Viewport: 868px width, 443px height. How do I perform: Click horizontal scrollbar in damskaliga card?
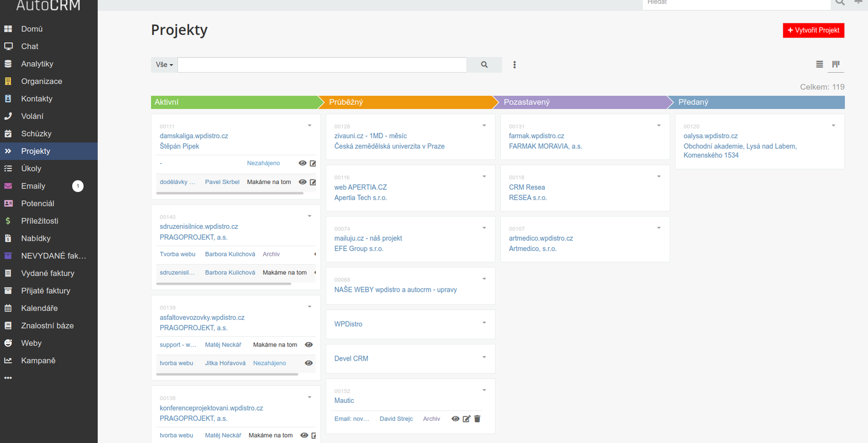click(x=229, y=193)
